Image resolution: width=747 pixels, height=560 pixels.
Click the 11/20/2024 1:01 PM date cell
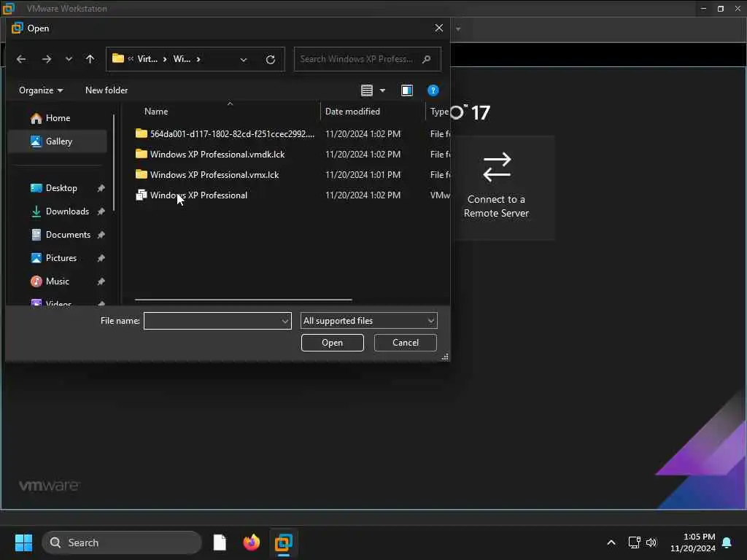coord(363,175)
